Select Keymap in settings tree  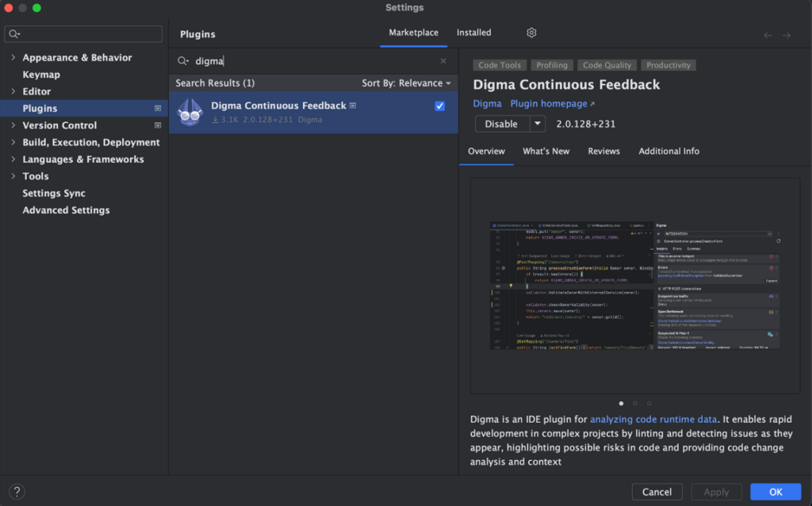[41, 75]
